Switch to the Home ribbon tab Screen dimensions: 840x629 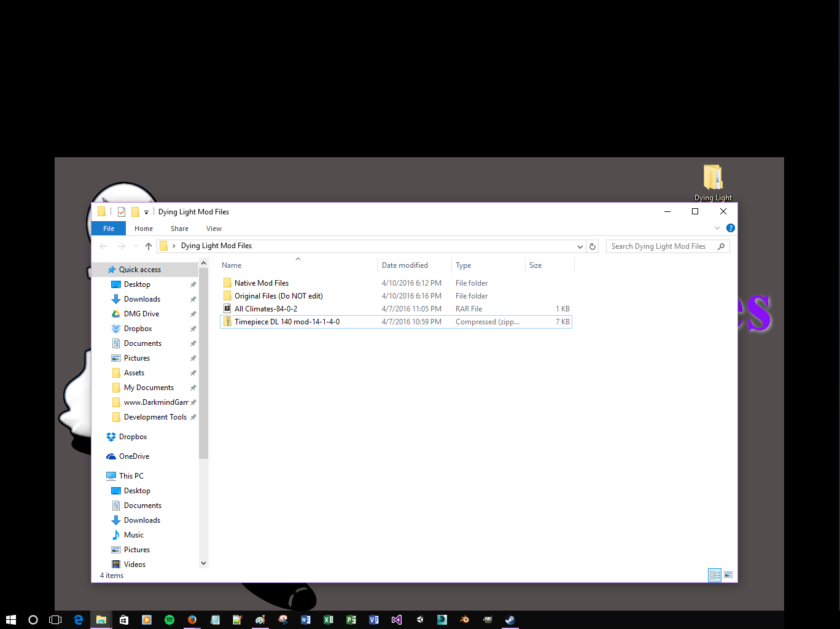click(144, 229)
